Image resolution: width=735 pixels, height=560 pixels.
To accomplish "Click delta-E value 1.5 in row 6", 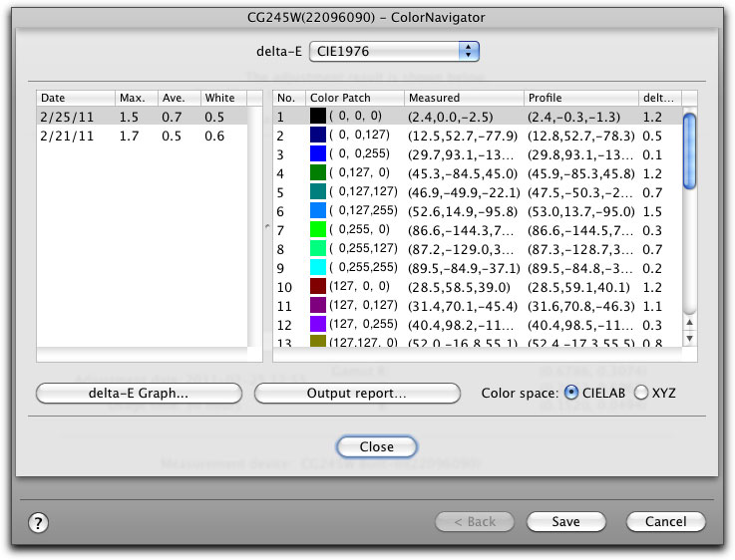I will 652,211.
